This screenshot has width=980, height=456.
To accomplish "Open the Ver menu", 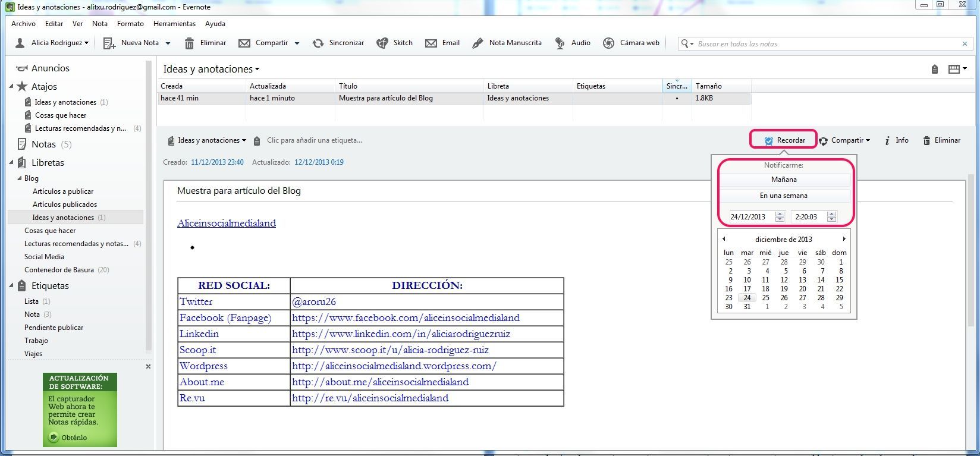I will [77, 24].
